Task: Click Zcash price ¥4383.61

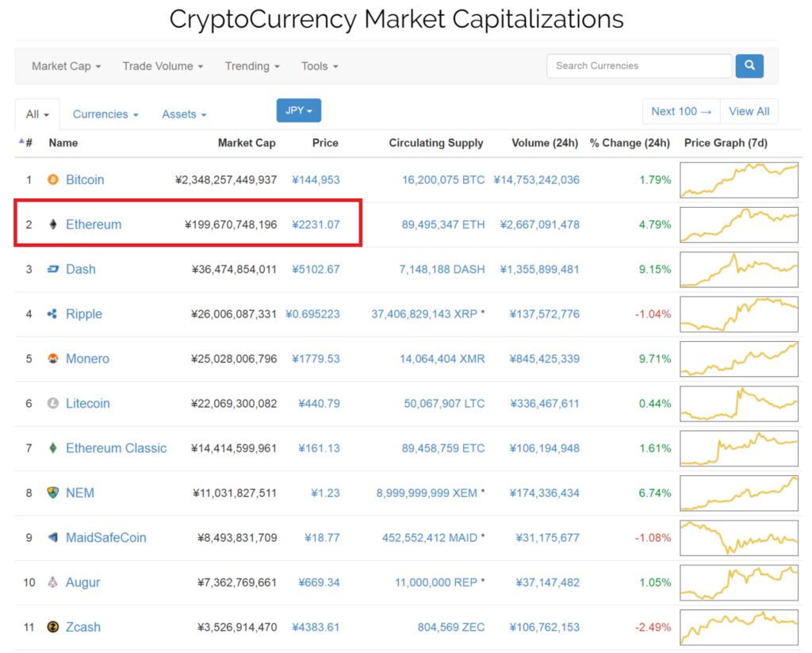Action: [316, 627]
